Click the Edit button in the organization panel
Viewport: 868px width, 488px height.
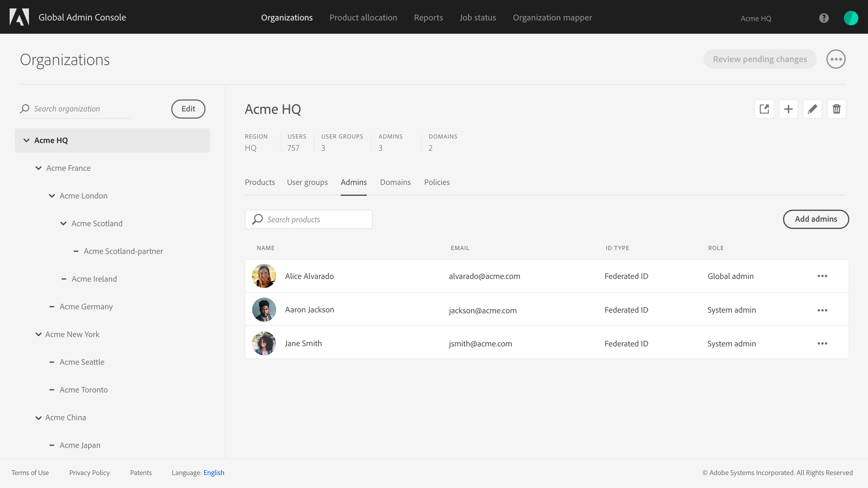click(x=188, y=109)
